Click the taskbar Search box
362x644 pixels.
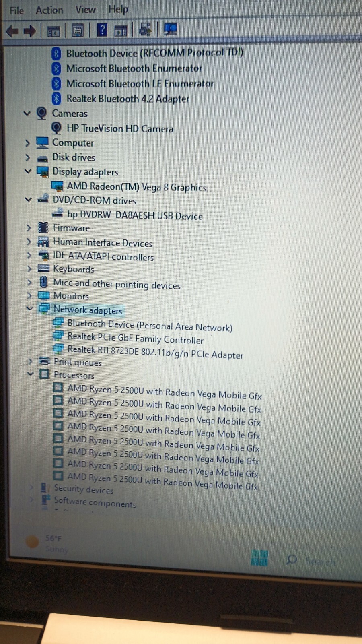point(312,560)
